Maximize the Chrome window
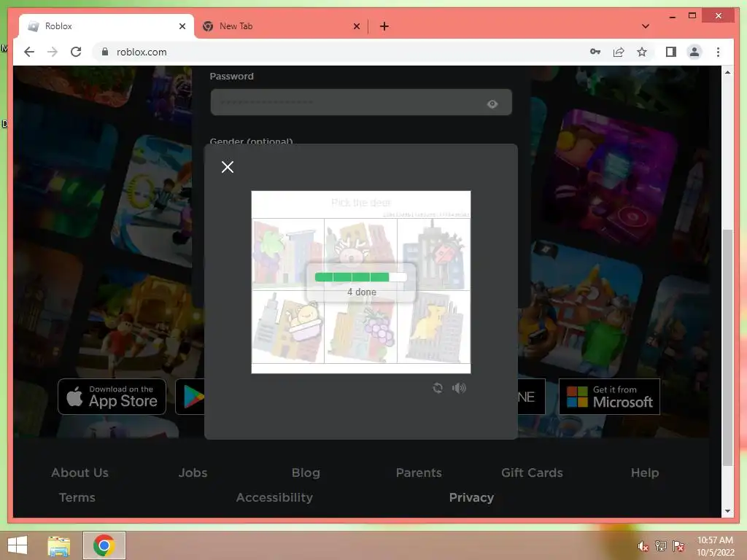Image resolution: width=747 pixels, height=560 pixels. [692, 16]
